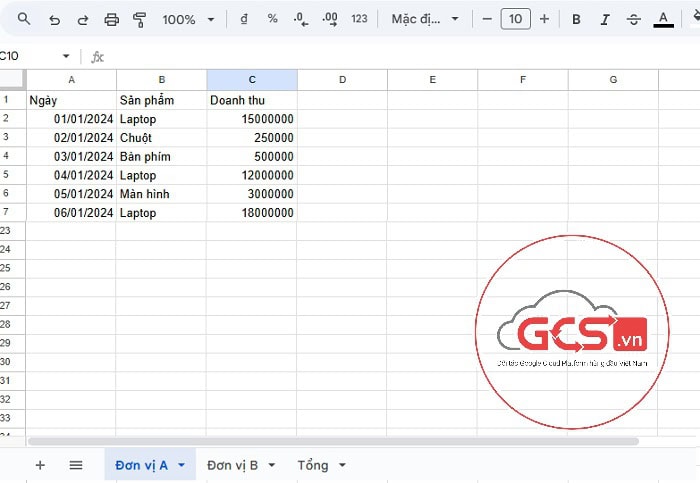Activate the paint format roller

[139, 19]
